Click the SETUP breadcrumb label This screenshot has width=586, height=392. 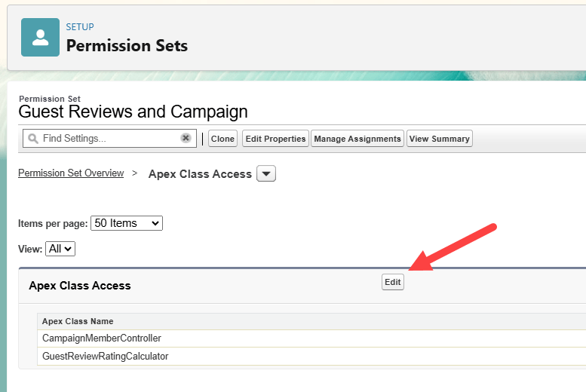pos(80,27)
